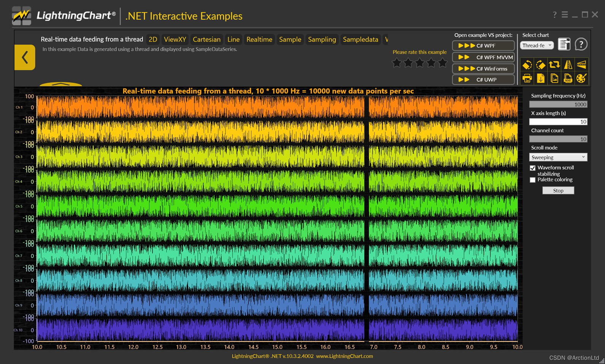
Task: Click the Ch 10 axis label
Action: point(18,330)
